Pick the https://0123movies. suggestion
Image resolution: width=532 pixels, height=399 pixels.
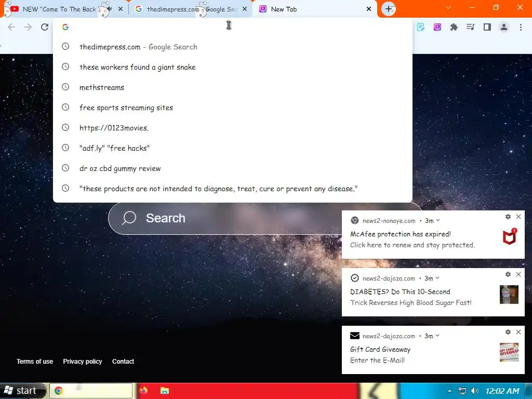233,128
